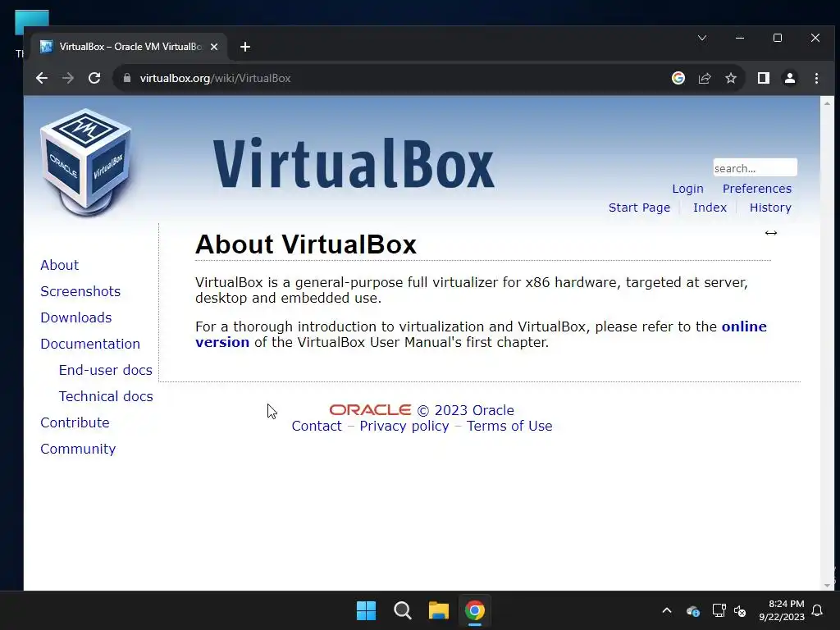The width and height of the screenshot is (840, 630).
Task: View page History
Action: pyautogui.click(x=770, y=208)
